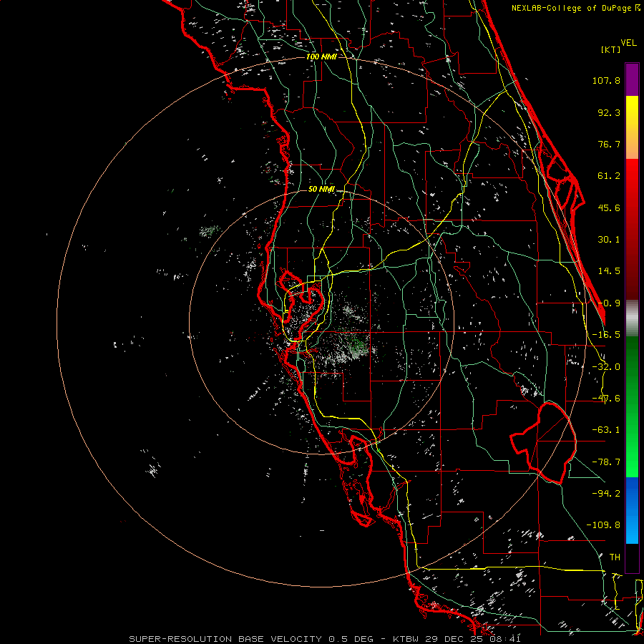Select the -16.5 velocity scale value
Screen dimensions: 644x644
[606, 335]
